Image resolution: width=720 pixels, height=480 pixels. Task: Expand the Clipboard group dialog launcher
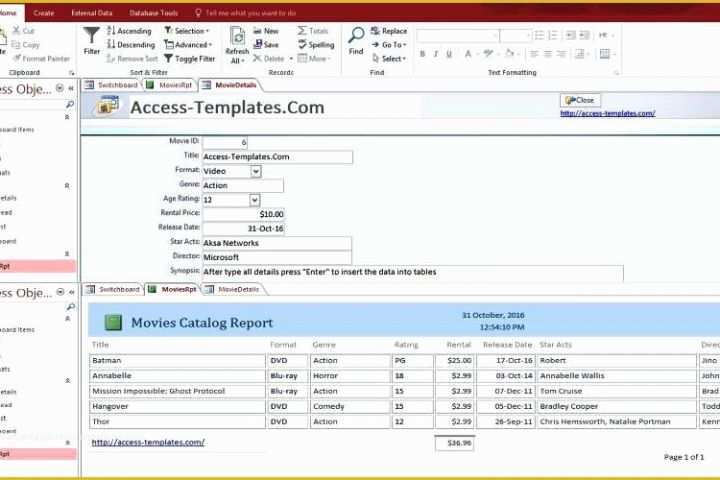tap(72, 73)
